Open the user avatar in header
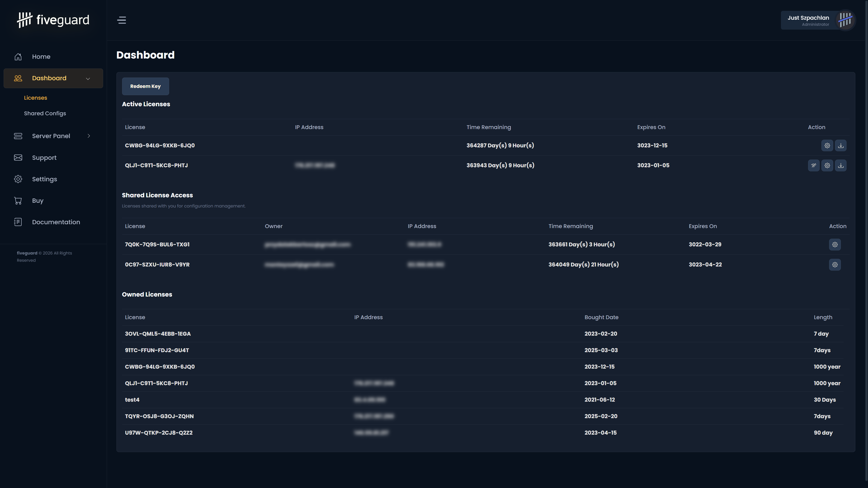 (845, 20)
